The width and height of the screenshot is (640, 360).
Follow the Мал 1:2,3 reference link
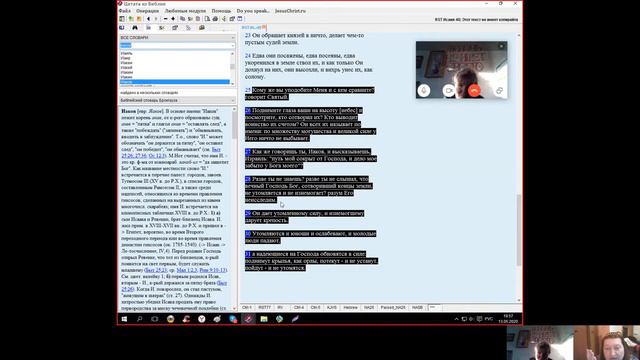point(187,270)
